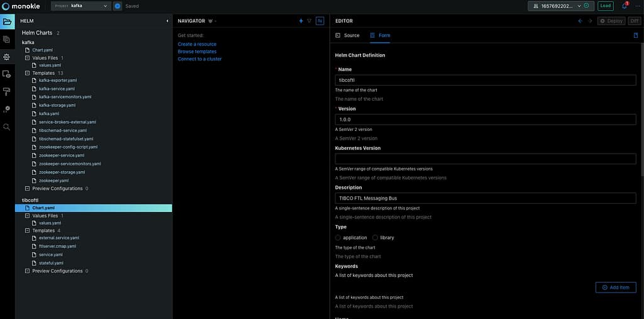Switch to the Source tab
The width and height of the screenshot is (644, 319).
[348, 35]
